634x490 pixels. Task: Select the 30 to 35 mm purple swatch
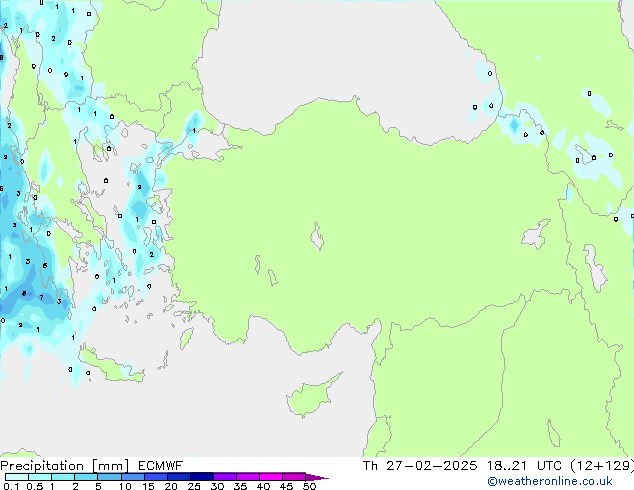click(225, 477)
